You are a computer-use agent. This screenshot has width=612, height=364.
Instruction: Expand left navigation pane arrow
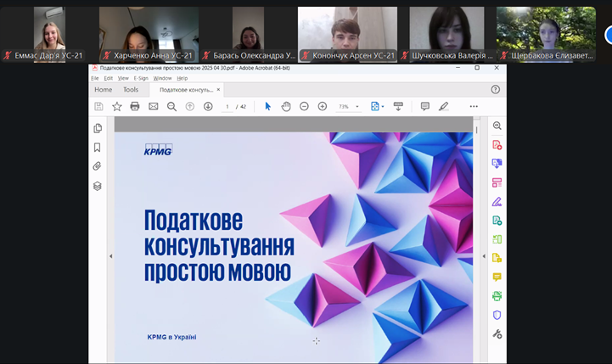110,256
